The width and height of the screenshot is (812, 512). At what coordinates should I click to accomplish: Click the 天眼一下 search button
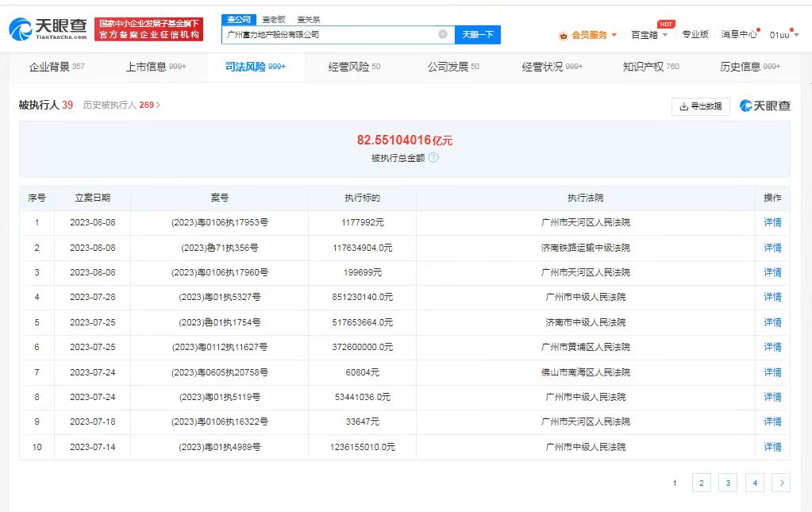point(478,34)
